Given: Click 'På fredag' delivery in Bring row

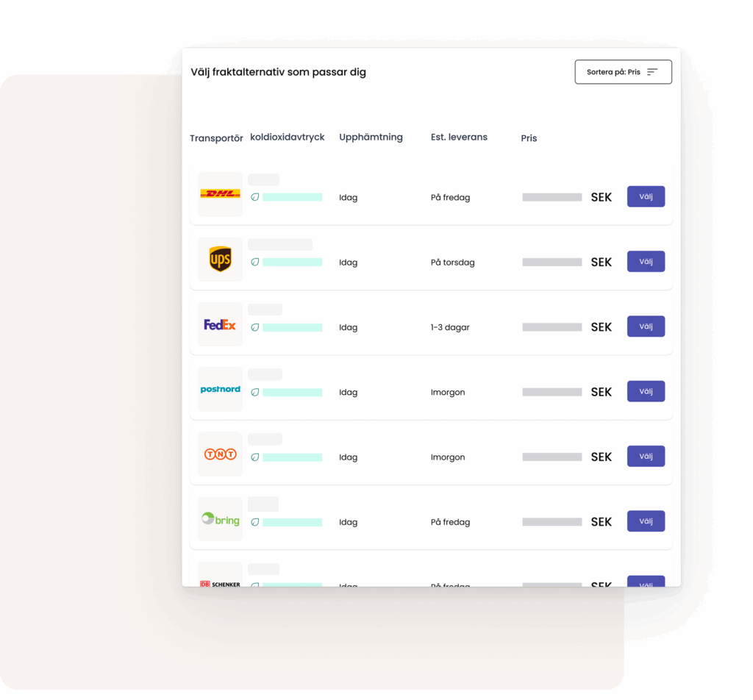Looking at the screenshot, I should [x=451, y=522].
